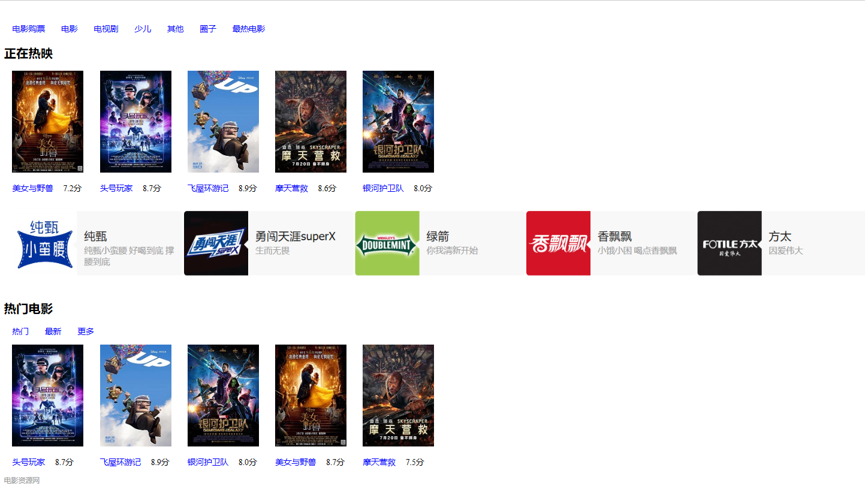Click the 香飘飘 ad title text
The height and width of the screenshot is (504, 865).
(614, 237)
